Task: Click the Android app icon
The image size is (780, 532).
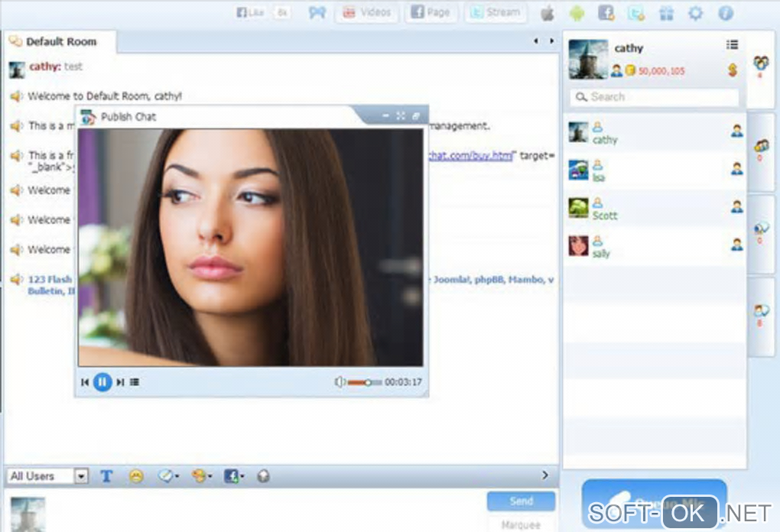Action: point(577,13)
